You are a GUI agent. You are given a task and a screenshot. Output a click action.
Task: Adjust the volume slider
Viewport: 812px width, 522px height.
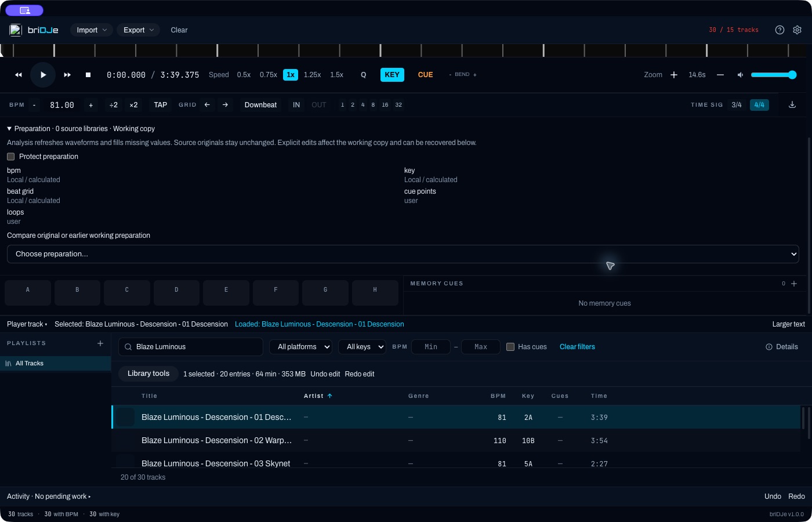point(774,75)
